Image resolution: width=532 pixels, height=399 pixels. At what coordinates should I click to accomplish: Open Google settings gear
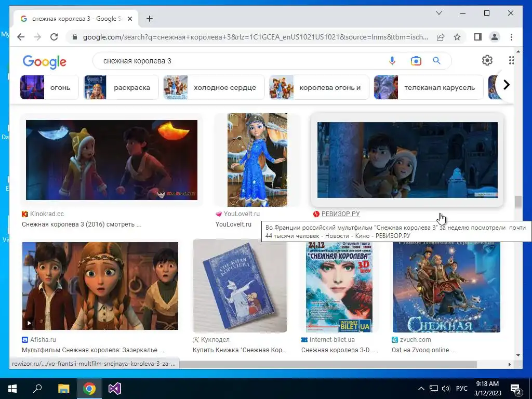(487, 60)
